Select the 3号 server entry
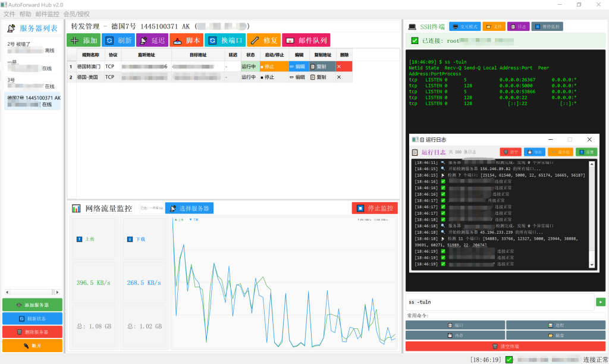The height and width of the screenshot is (364, 609). click(33, 83)
